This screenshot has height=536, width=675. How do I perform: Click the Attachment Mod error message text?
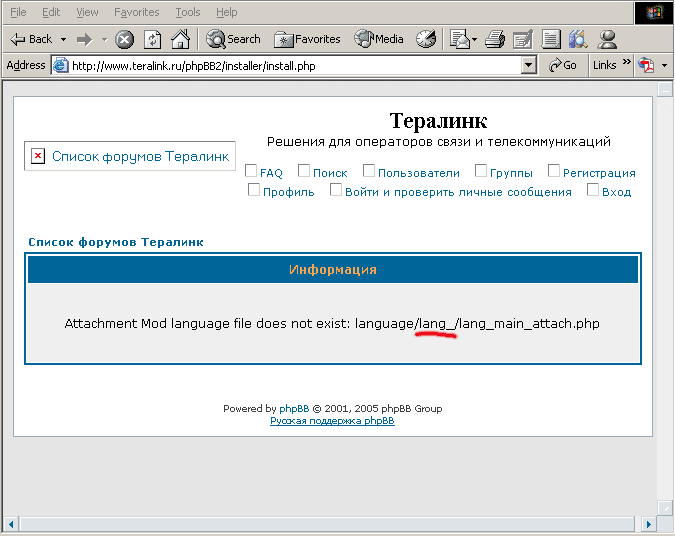point(332,324)
